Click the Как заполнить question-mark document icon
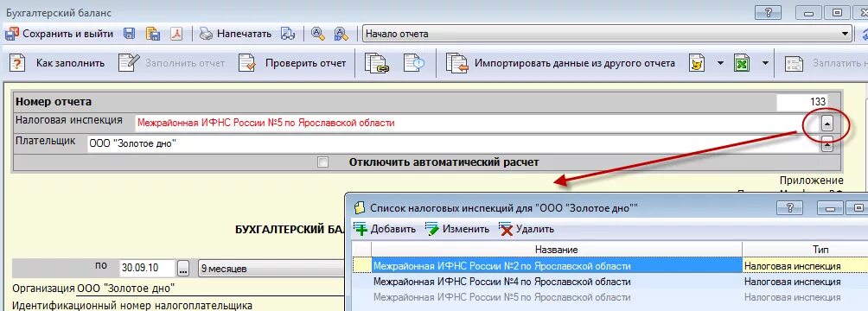This screenshot has width=868, height=311. [x=18, y=63]
